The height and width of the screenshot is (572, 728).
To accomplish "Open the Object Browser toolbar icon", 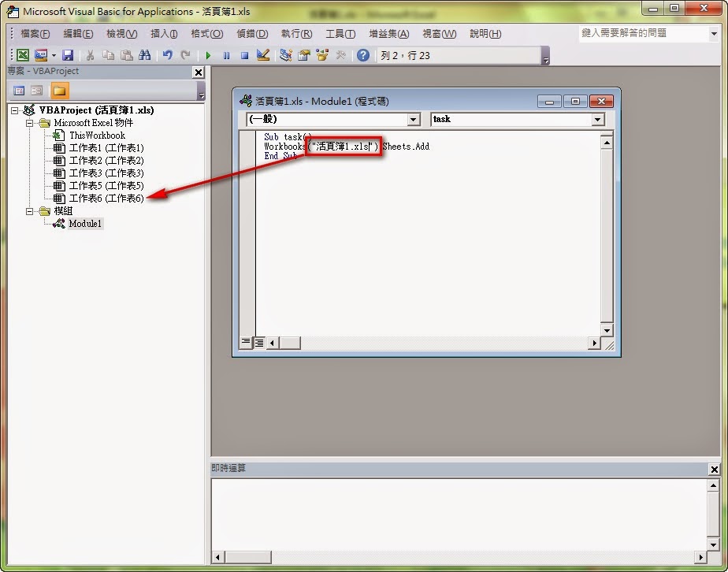I will tap(322, 55).
